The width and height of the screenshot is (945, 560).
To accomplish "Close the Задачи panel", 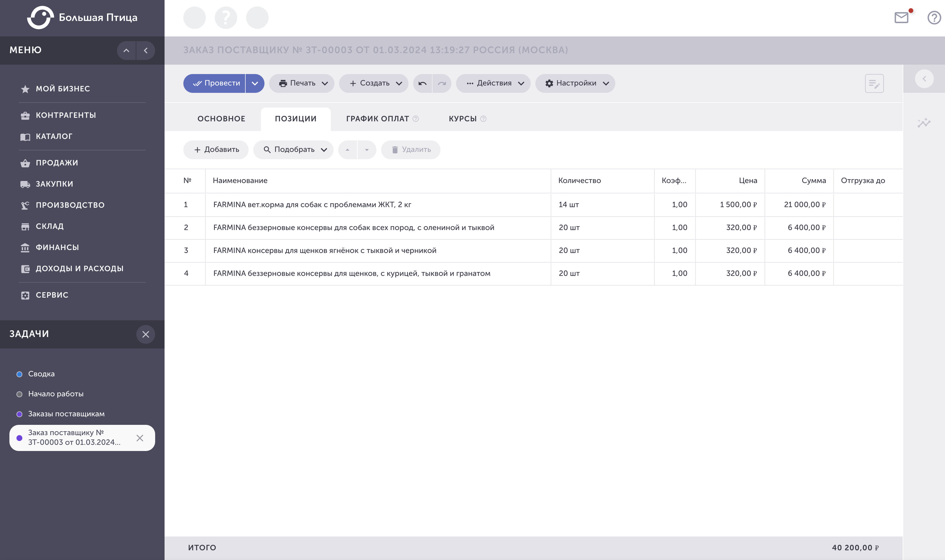I will [x=146, y=334].
